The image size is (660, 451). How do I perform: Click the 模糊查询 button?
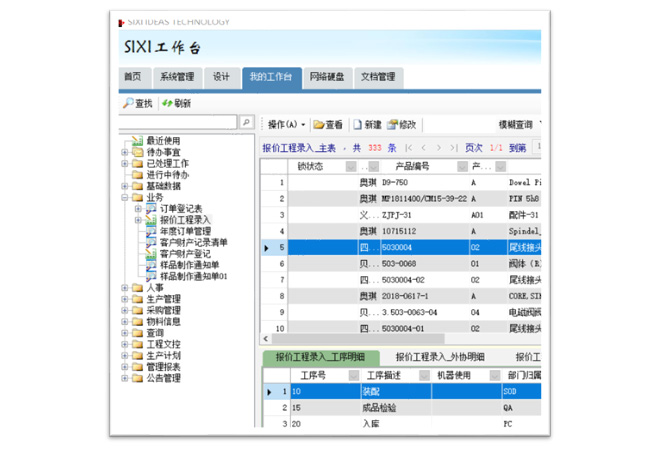click(516, 125)
